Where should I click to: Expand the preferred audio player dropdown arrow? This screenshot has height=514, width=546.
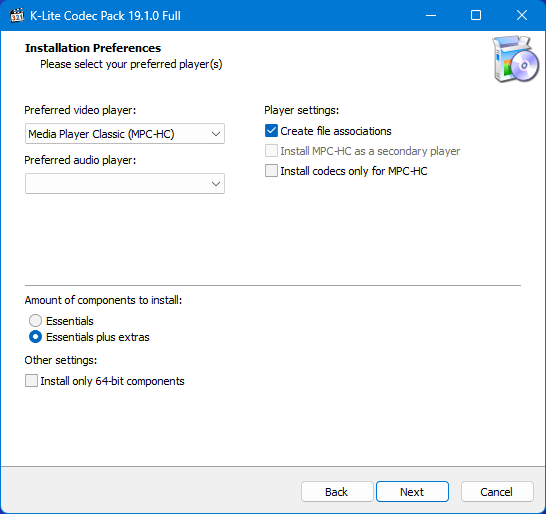[216, 184]
